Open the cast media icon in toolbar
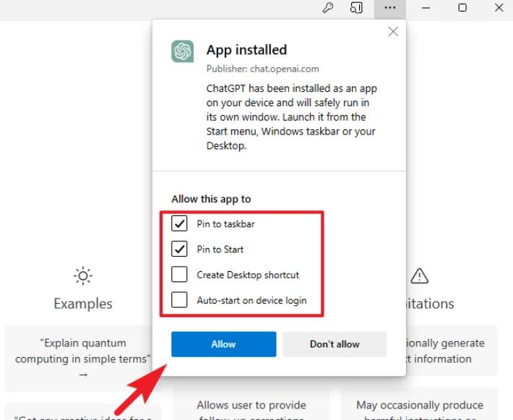513x420 pixels. pyautogui.click(x=356, y=7)
